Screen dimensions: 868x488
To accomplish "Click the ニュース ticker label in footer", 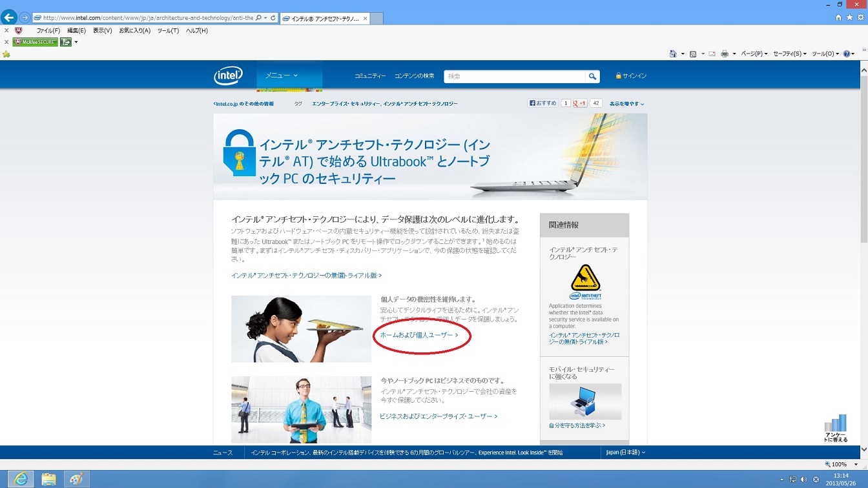I will tap(223, 452).
